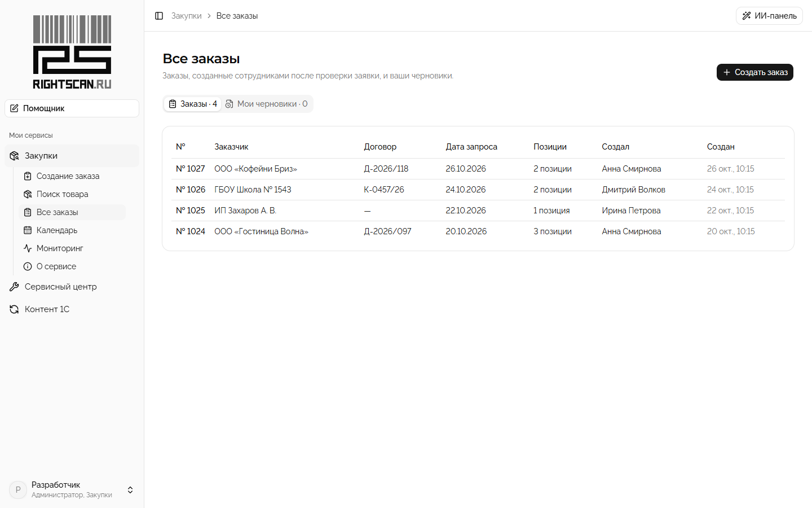Open the ИИ-панель button
The image size is (812, 508).
(769, 16)
